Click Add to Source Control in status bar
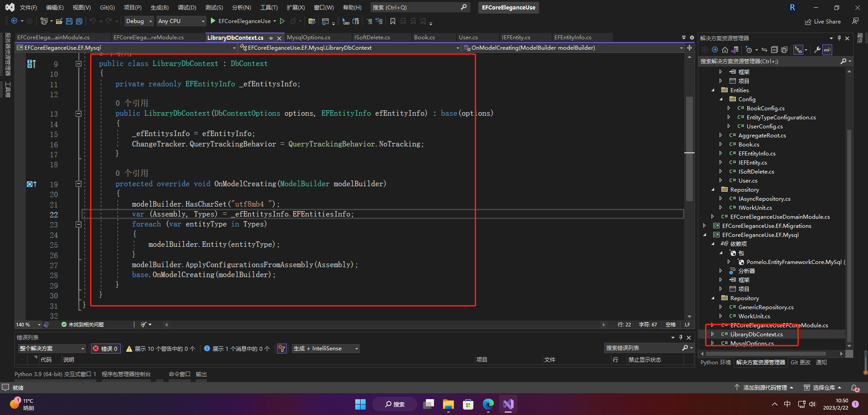Viewport: 868px width, 415px height. pyautogui.click(x=764, y=387)
